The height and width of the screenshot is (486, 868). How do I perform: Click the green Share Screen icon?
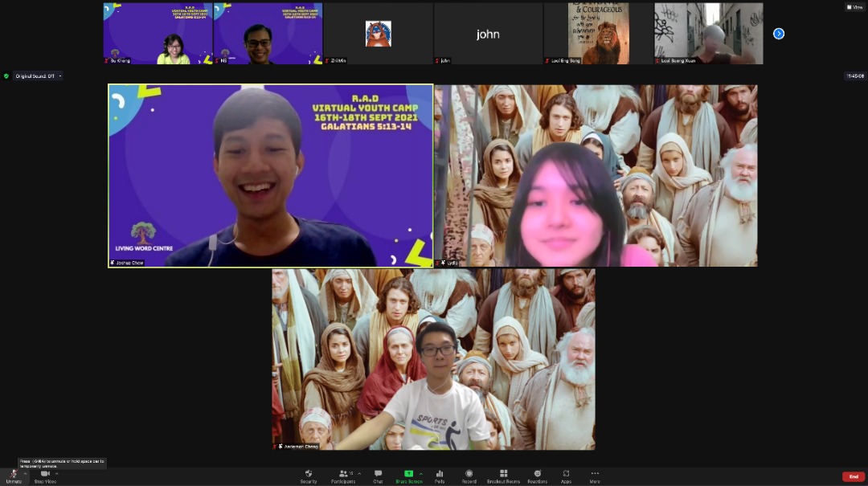click(408, 474)
